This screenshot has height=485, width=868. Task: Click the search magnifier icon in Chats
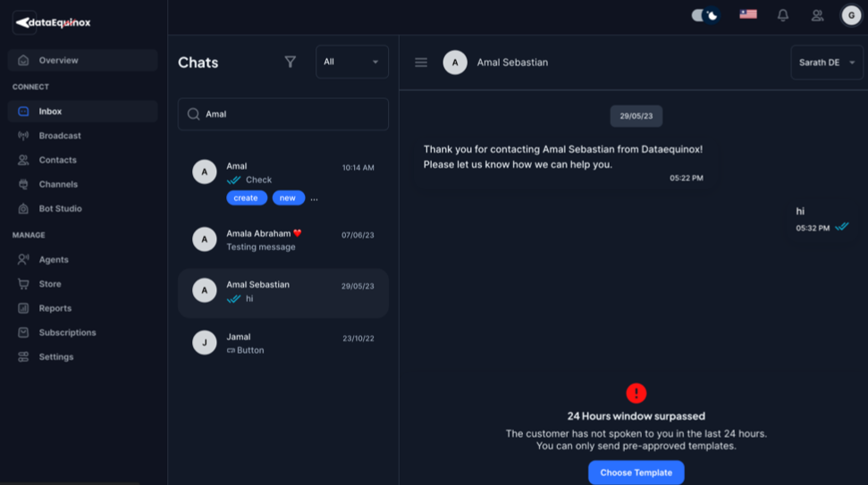pos(193,114)
